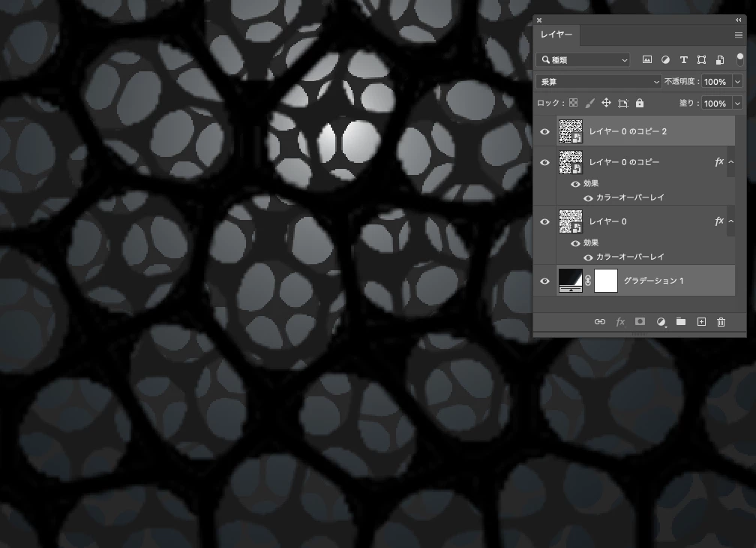The height and width of the screenshot is (548, 756).
Task: Click link layers icon at panel bottom
Action: coord(600,322)
